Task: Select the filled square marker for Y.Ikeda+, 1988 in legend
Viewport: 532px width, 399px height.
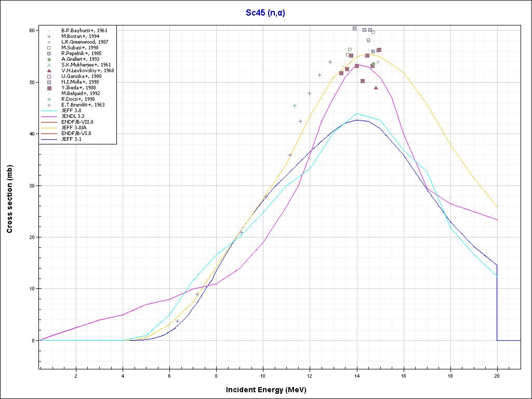Action: pyautogui.click(x=49, y=88)
